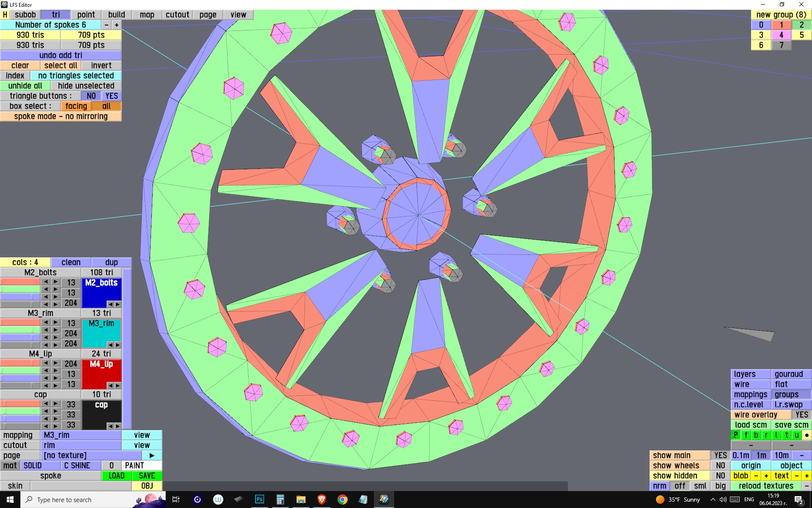Toggle wire overlay YES button
812x508 pixels.
coord(801,415)
